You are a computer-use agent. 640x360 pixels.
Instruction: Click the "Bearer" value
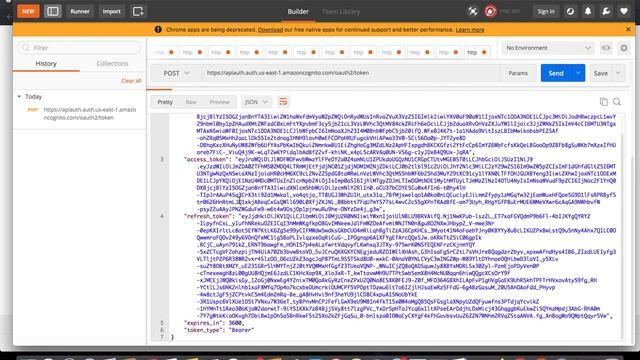pyautogui.click(x=241, y=330)
